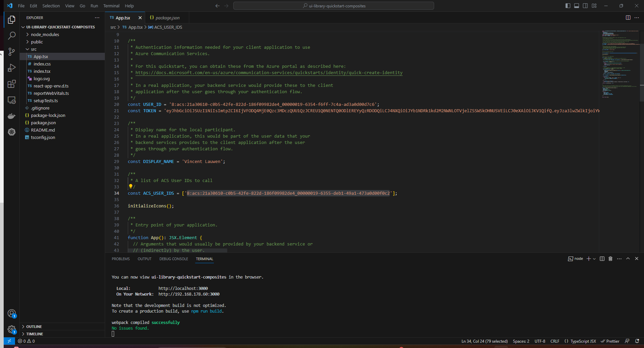The image size is (644, 348).
Task: Open the editor More Actions ellipsis
Action: point(637,18)
